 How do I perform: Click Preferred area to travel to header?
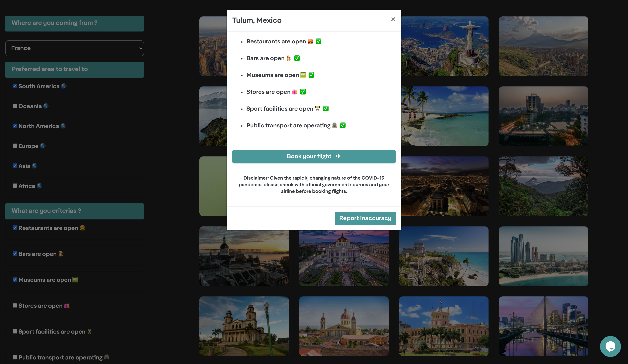coord(74,69)
